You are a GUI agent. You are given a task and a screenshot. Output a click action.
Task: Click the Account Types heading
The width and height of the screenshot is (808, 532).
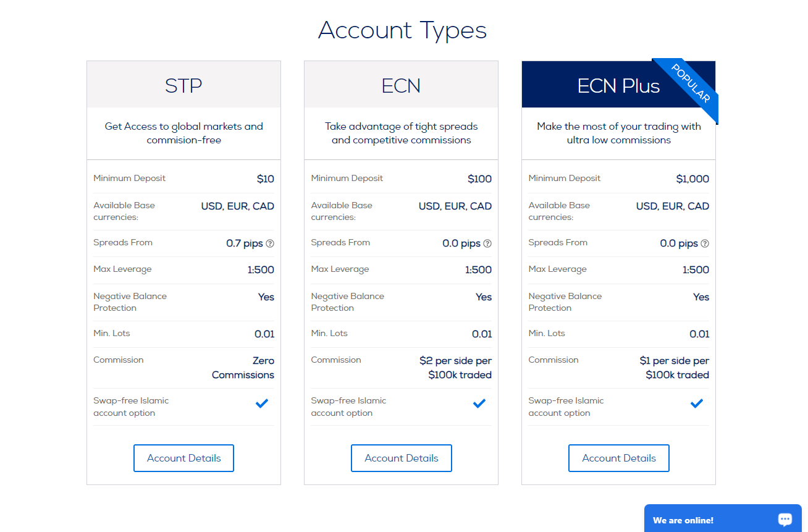(403, 30)
